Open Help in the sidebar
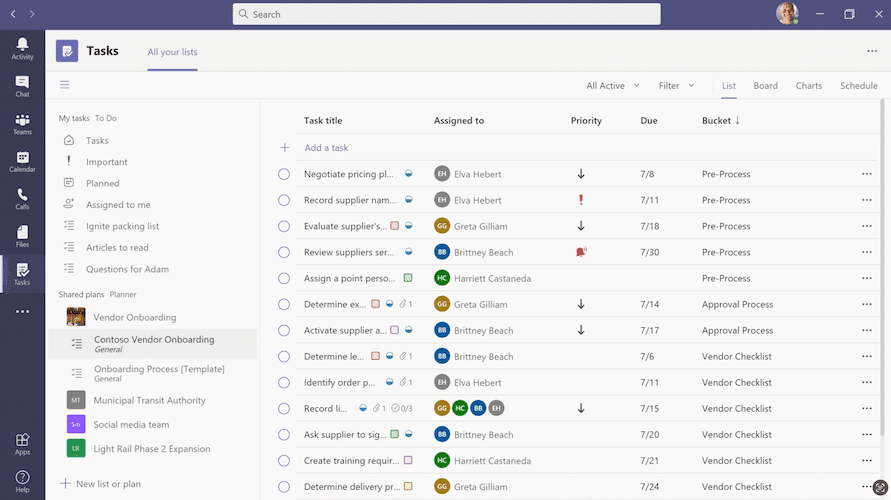Image resolution: width=891 pixels, height=500 pixels. tap(22, 481)
